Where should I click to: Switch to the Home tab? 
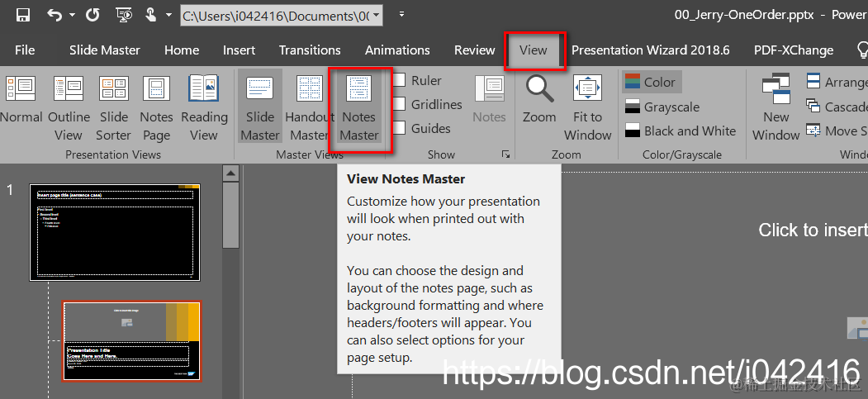point(182,50)
